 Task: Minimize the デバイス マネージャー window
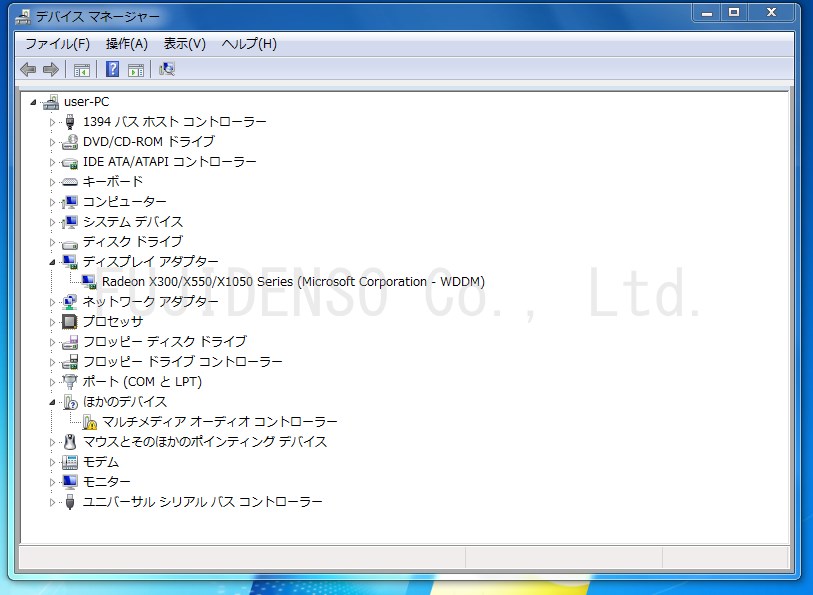click(707, 13)
